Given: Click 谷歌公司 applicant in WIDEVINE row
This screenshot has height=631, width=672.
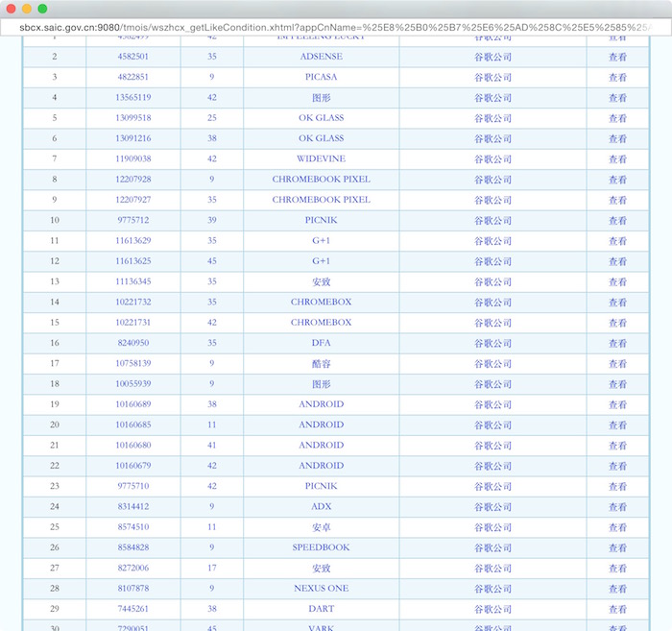Looking at the screenshot, I should pyautogui.click(x=492, y=159).
